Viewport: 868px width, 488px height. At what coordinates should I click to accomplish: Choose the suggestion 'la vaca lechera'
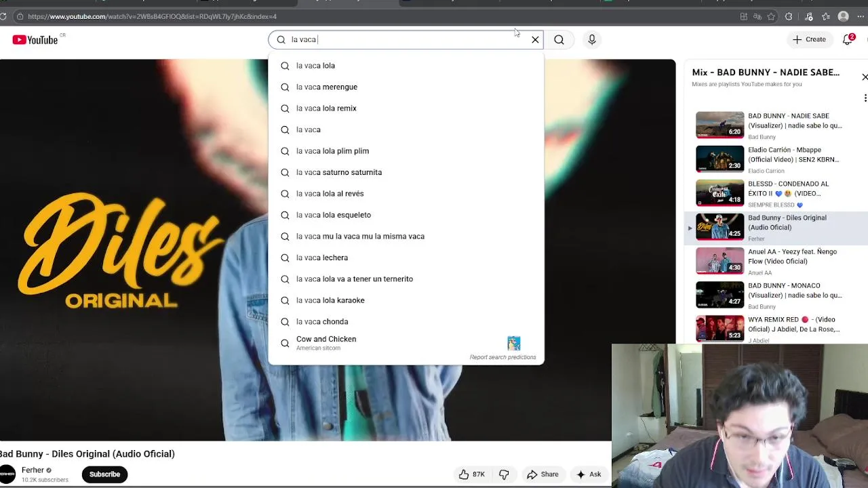[x=406, y=258]
